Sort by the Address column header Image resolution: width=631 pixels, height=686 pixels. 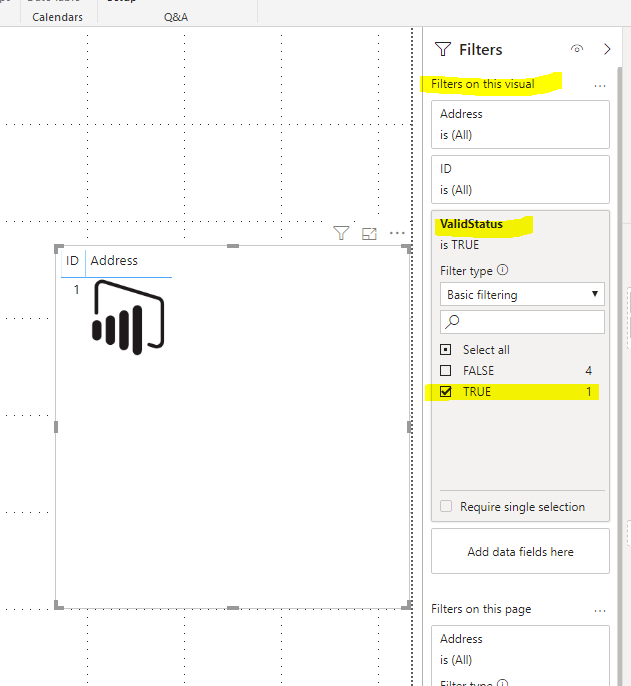pos(114,261)
